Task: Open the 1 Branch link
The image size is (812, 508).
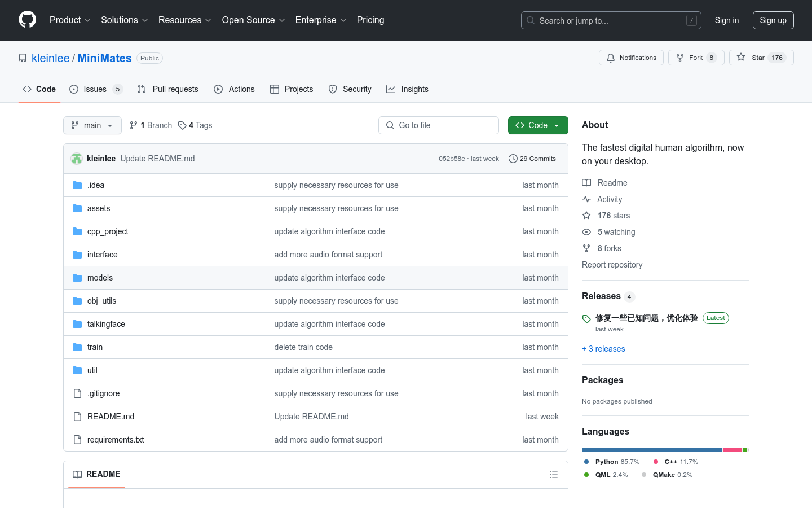Action: click(151, 125)
